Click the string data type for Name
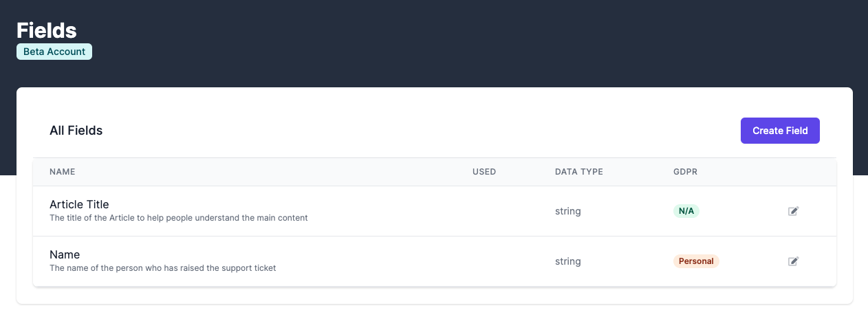 (x=568, y=261)
